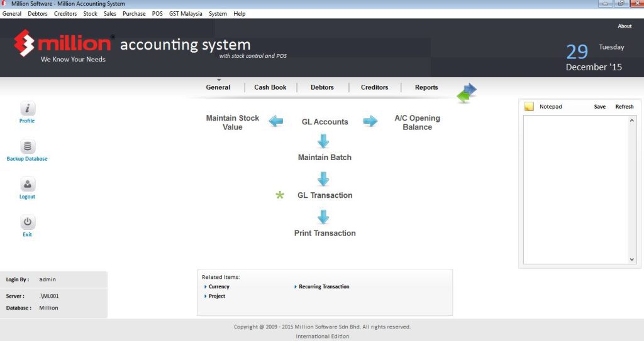Click the yellow Notepad sticky note icon
The image size is (644, 341).
tap(529, 107)
